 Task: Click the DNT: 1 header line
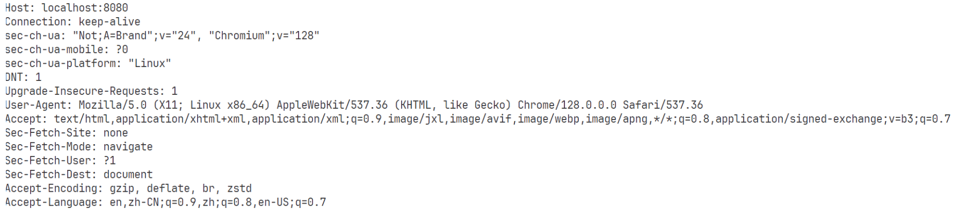[23, 78]
